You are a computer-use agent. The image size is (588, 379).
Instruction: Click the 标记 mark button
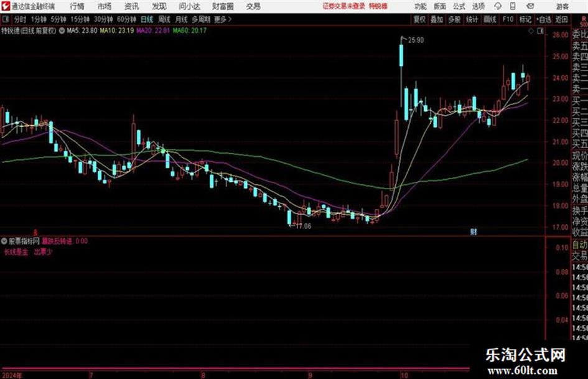coord(525,19)
